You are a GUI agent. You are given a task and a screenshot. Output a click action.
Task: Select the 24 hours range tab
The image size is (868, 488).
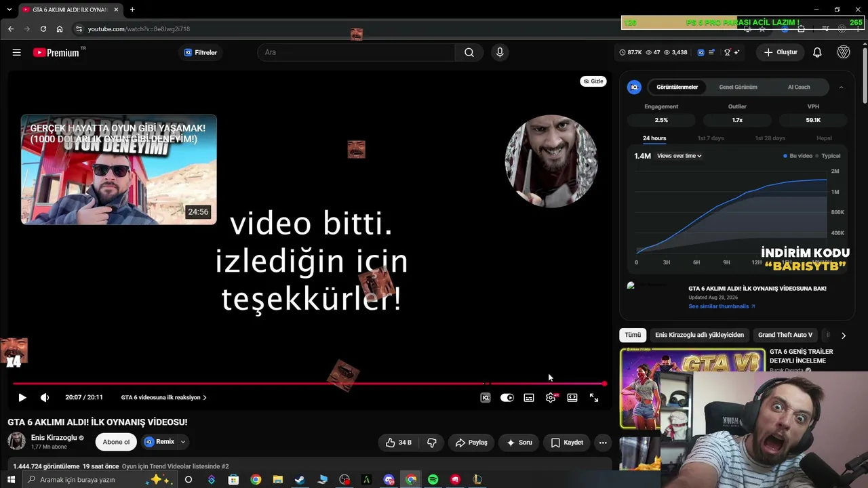(654, 138)
